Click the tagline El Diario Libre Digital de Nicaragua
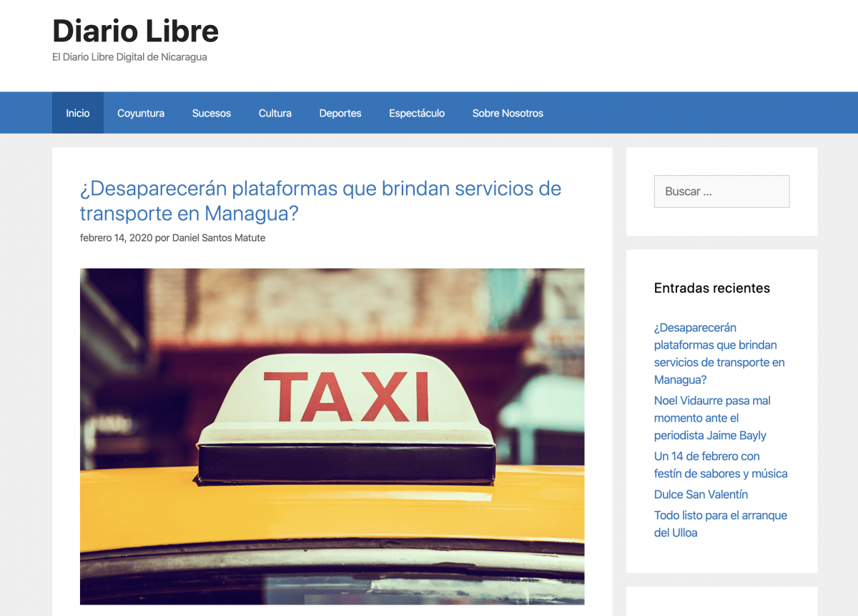This screenshot has height=616, width=858. 129,57
